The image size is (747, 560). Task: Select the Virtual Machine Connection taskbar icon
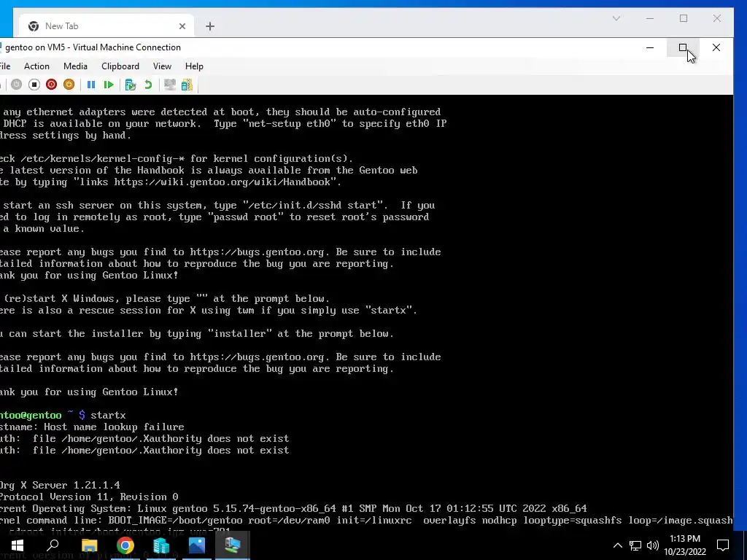tap(233, 545)
